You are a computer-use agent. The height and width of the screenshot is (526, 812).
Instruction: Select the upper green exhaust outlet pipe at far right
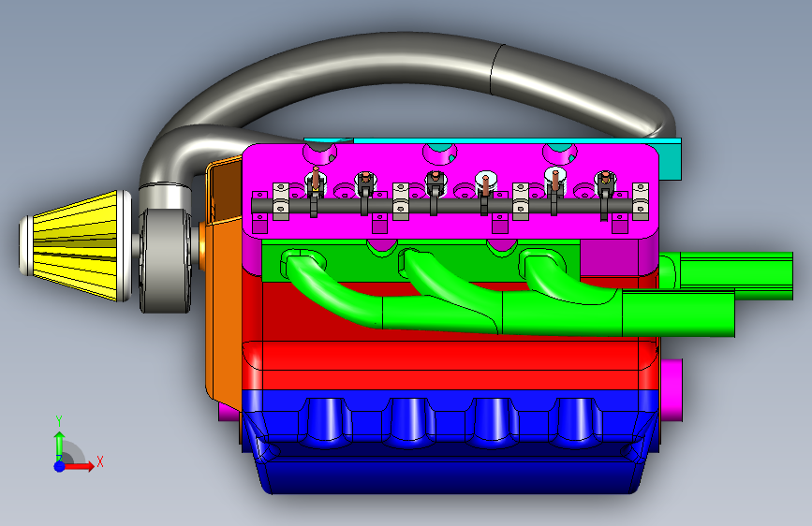[735, 275]
